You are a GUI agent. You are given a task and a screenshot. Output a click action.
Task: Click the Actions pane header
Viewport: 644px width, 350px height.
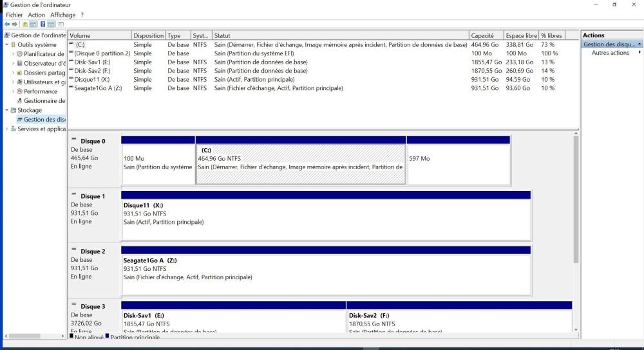coord(612,35)
